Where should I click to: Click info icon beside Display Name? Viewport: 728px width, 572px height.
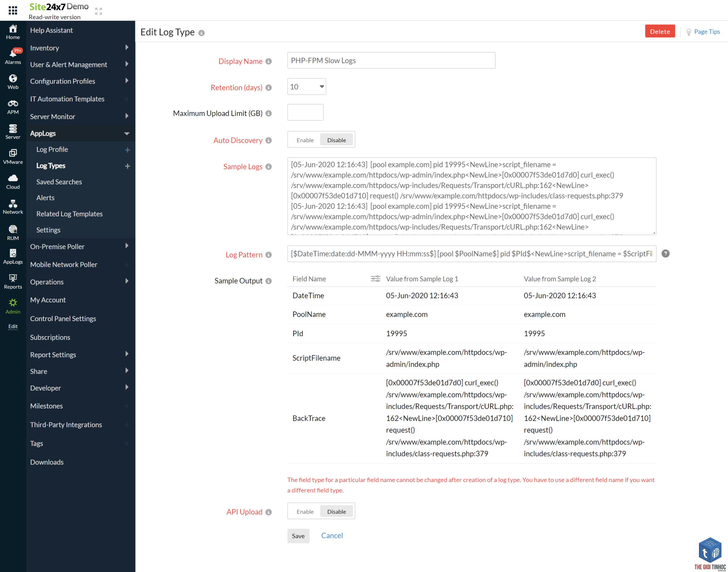click(268, 61)
